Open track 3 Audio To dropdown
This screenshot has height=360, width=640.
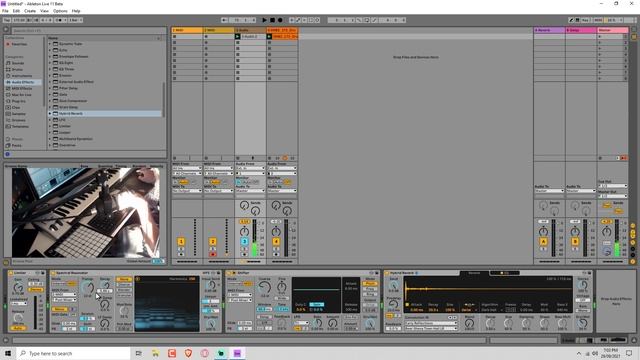tap(250, 191)
